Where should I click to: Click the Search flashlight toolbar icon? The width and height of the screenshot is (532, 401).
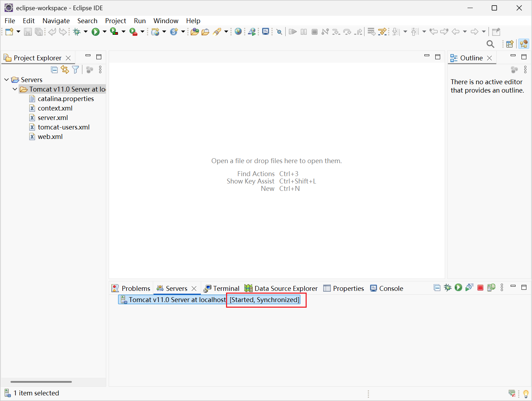(217, 32)
